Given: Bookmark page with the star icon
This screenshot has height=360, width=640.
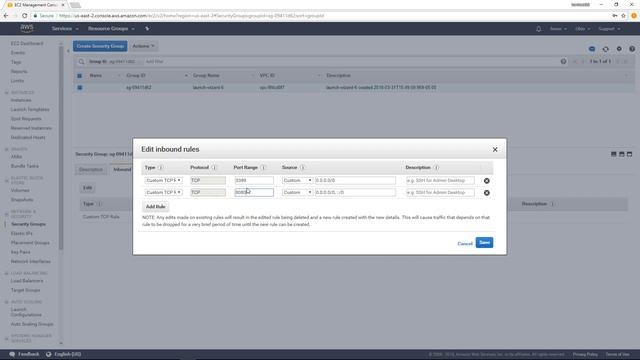Looking at the screenshot, I should [x=623, y=16].
